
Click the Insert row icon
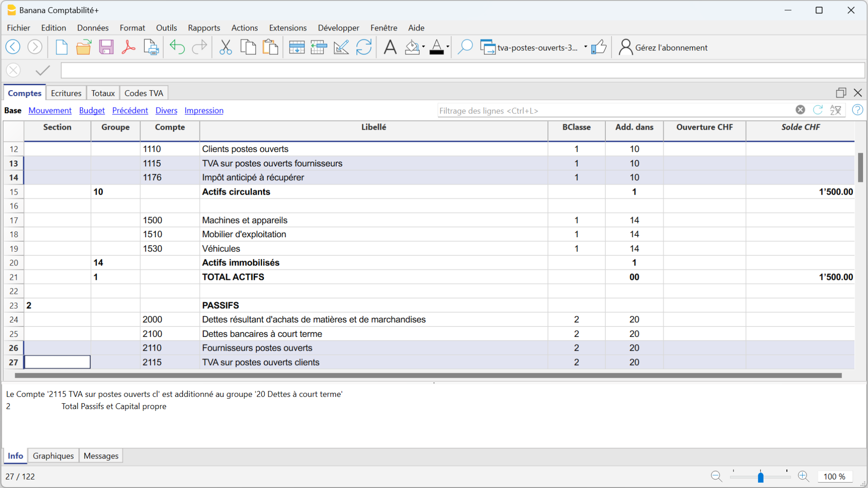tap(296, 47)
